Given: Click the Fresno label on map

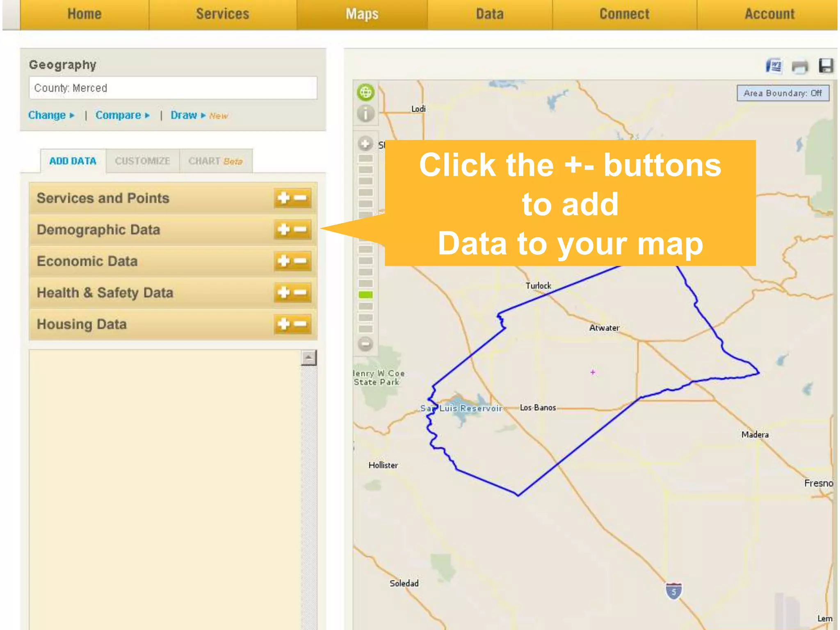Looking at the screenshot, I should point(818,483).
